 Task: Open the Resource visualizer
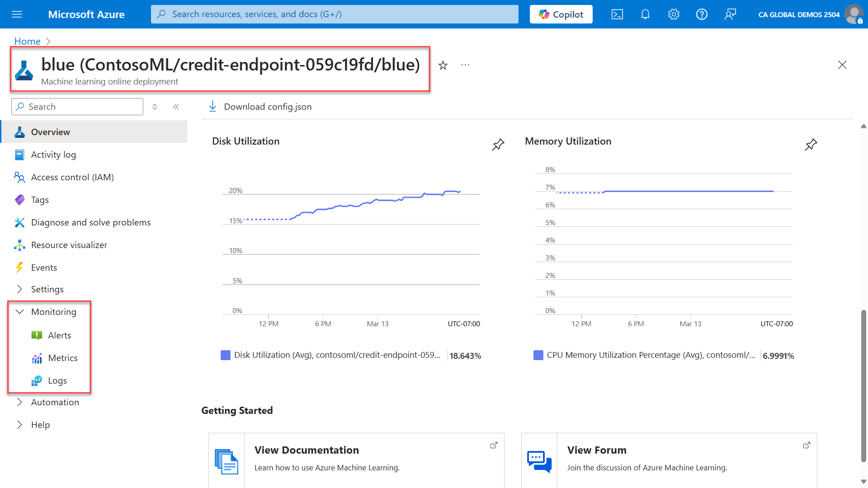point(69,244)
